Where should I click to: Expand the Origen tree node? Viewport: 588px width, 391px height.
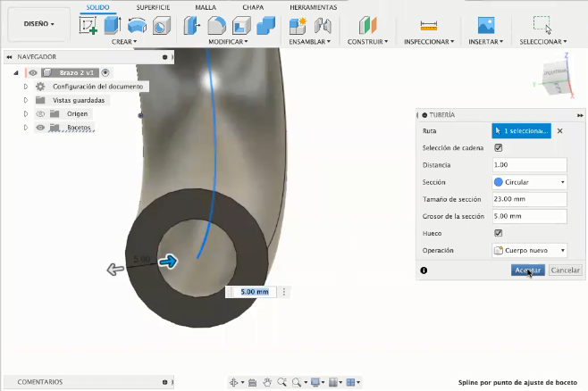click(x=26, y=114)
